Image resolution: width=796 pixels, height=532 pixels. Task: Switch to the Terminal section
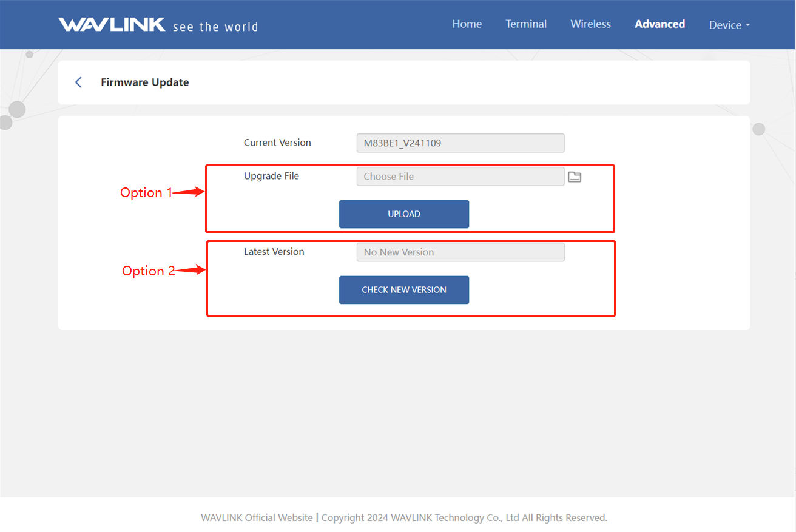(526, 24)
